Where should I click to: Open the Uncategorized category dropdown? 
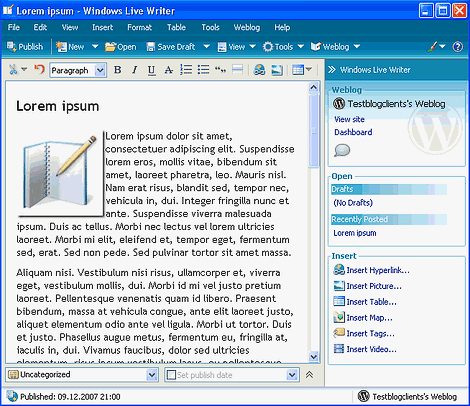[152, 375]
